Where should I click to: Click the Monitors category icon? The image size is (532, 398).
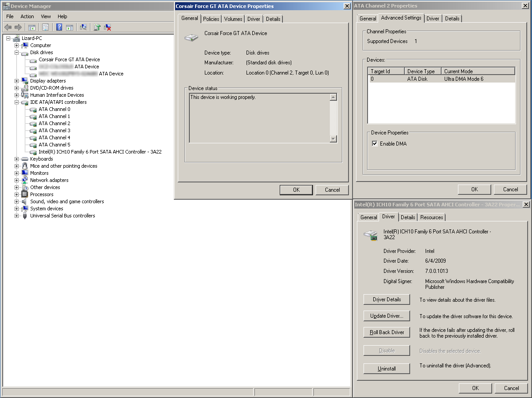(25, 173)
